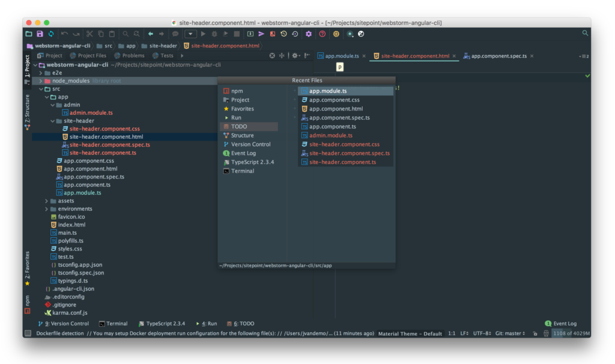This screenshot has height=364, width=615.
Task: Open the Project panel gear options
Action: tap(294, 56)
